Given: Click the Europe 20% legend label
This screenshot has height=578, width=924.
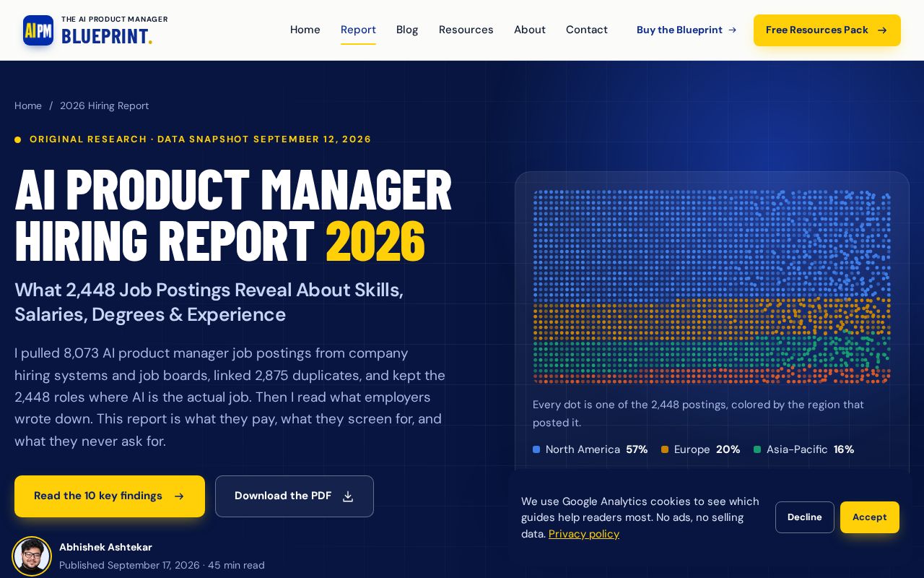Looking at the screenshot, I should tap(701, 449).
